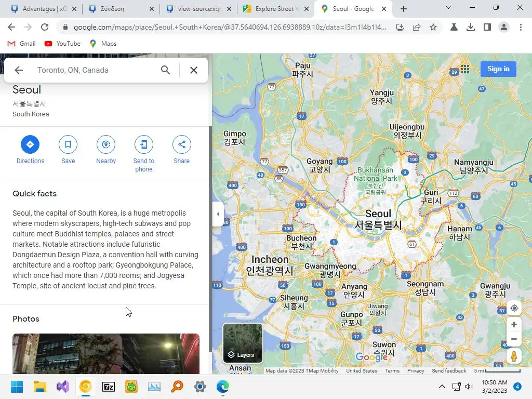The height and width of the screenshot is (399, 532).
Task: Click in the Toronto, ON, Canada search field
Action: [x=95, y=70]
